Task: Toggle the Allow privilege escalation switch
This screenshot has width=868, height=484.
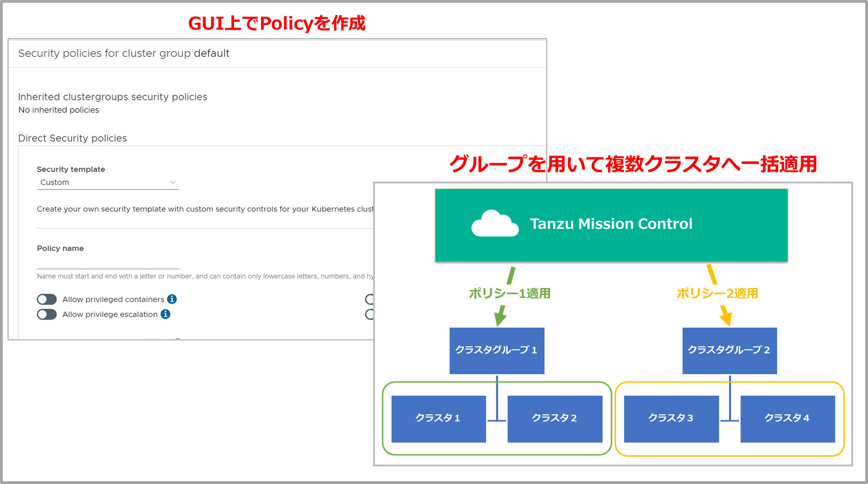Action: (x=47, y=314)
